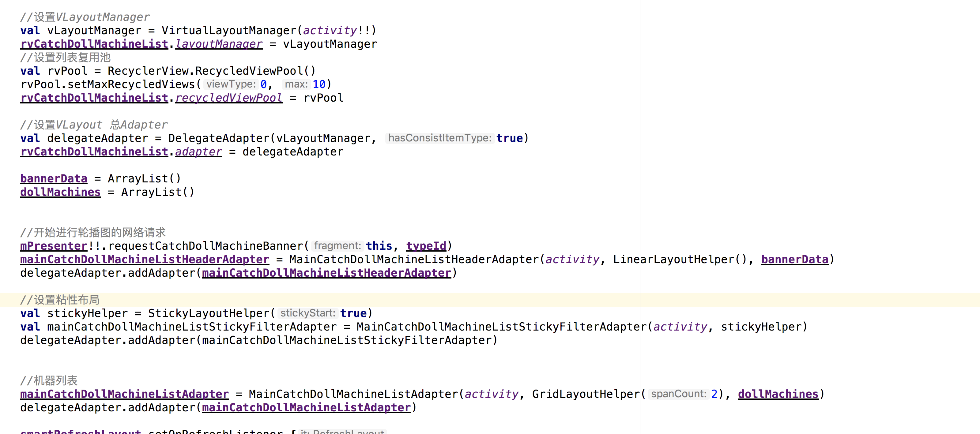Click the recycledViewPool property
This screenshot has width=980, height=434.
pyautogui.click(x=229, y=98)
